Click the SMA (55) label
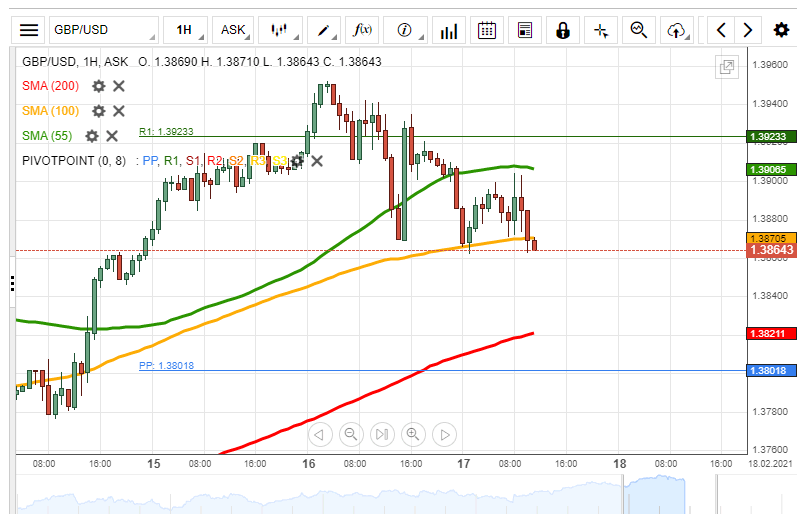The width and height of the screenshot is (800, 519). coord(47,136)
